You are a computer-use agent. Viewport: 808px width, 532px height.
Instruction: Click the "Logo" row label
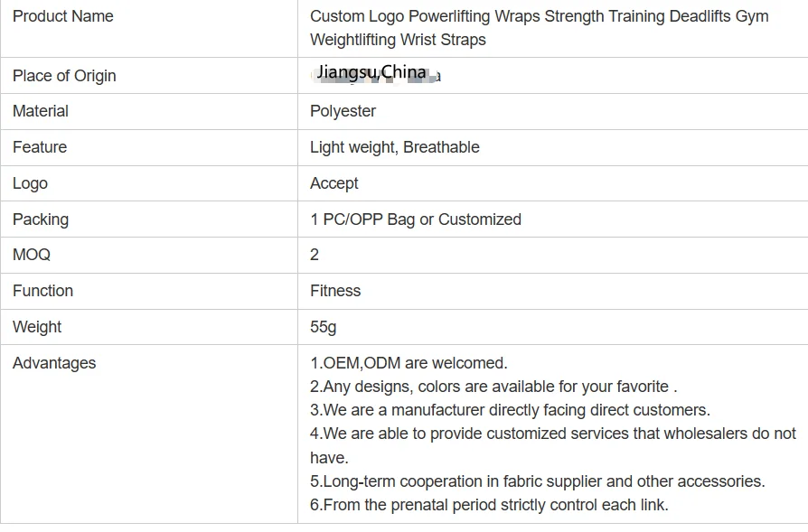pos(30,183)
